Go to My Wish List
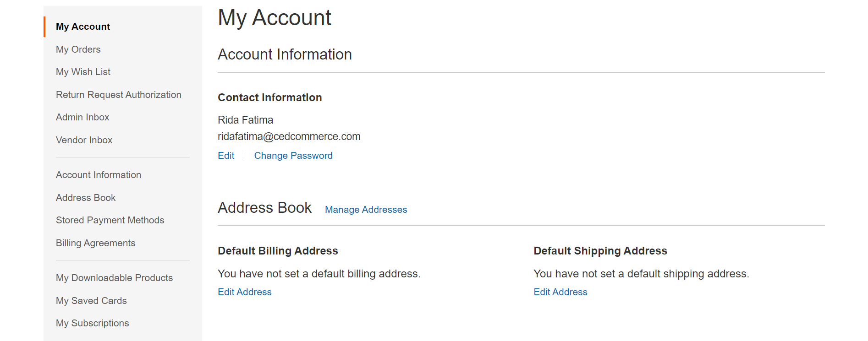This screenshot has width=868, height=341. 83,72
